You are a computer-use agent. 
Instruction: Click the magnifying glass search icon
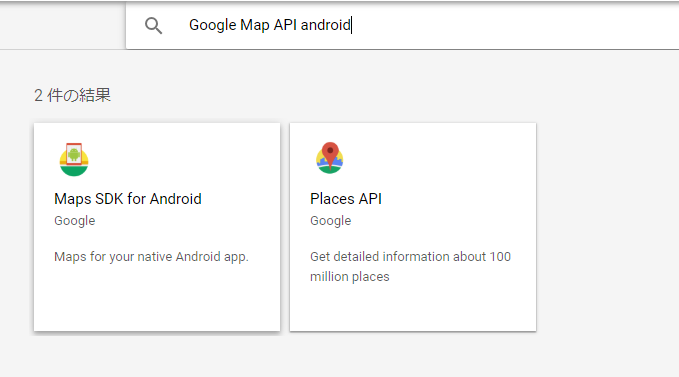(153, 26)
